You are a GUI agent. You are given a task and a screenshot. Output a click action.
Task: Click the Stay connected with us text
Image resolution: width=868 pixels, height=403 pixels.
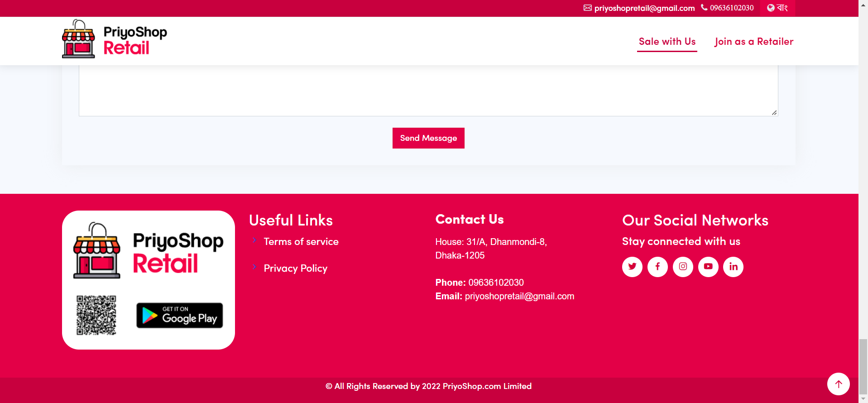pyautogui.click(x=681, y=241)
